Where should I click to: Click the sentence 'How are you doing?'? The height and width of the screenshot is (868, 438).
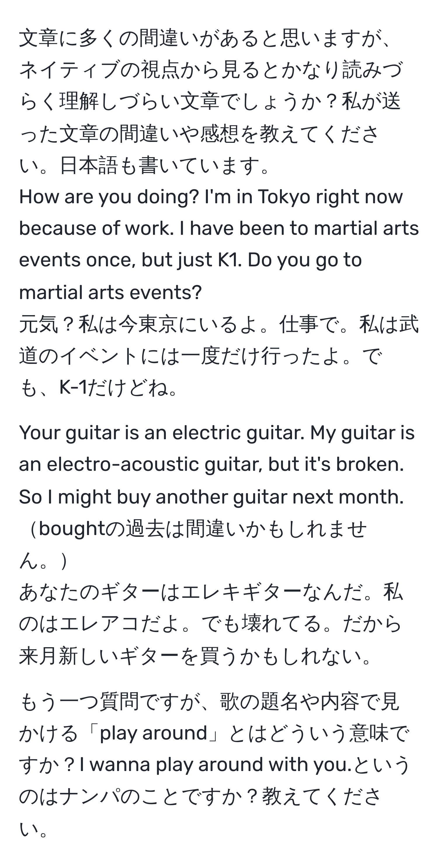[109, 198]
